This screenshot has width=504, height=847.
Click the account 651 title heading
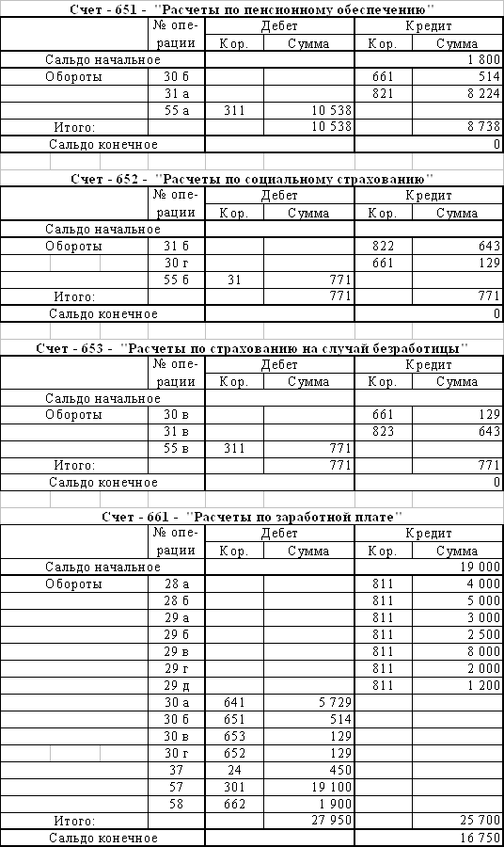coord(252,9)
